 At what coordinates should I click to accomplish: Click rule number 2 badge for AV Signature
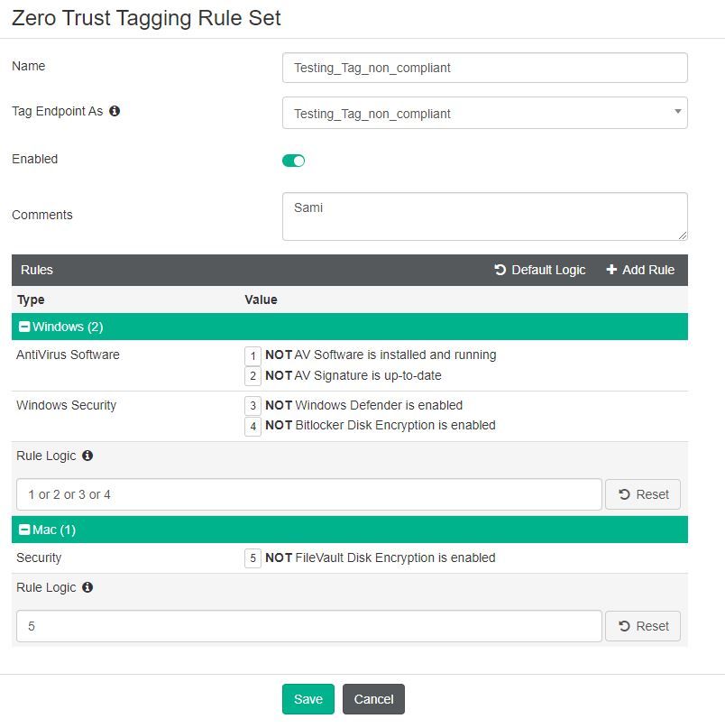pyautogui.click(x=253, y=375)
